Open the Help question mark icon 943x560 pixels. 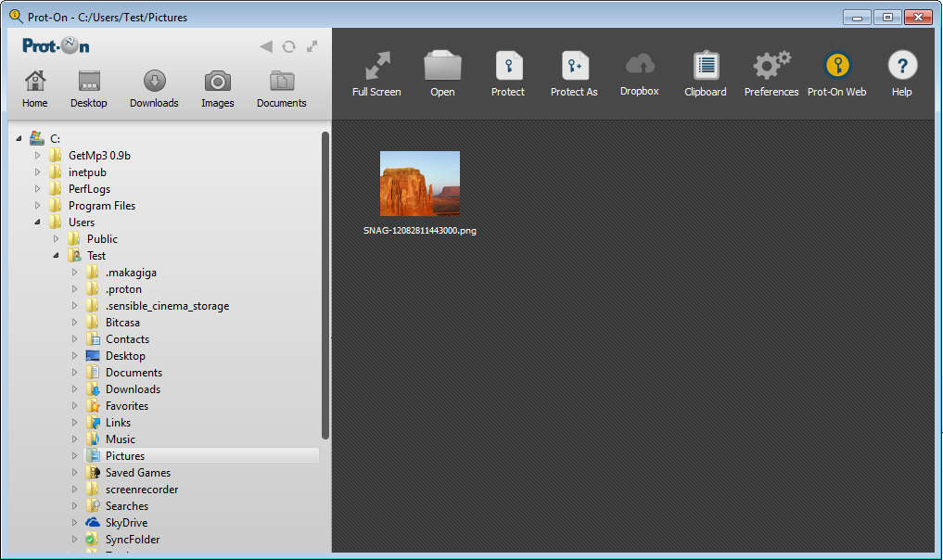[902, 67]
